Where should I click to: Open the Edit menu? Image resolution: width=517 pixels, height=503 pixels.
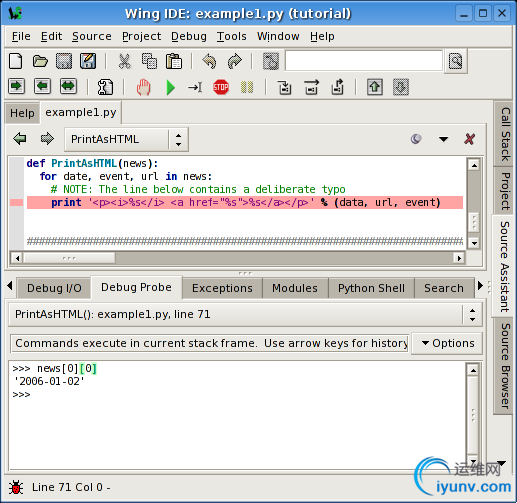(x=51, y=36)
